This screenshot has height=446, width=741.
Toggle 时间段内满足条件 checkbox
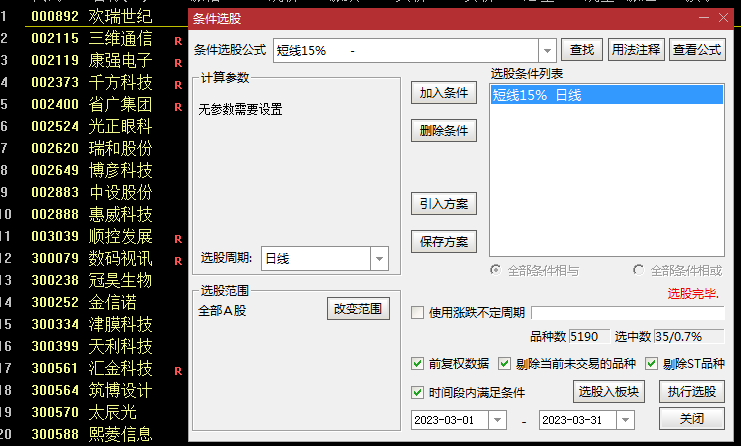pos(417,392)
